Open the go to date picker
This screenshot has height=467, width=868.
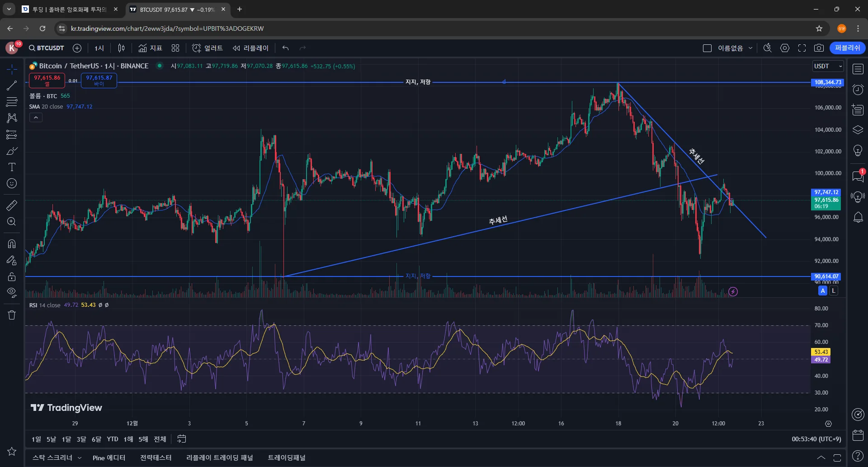coord(182,439)
